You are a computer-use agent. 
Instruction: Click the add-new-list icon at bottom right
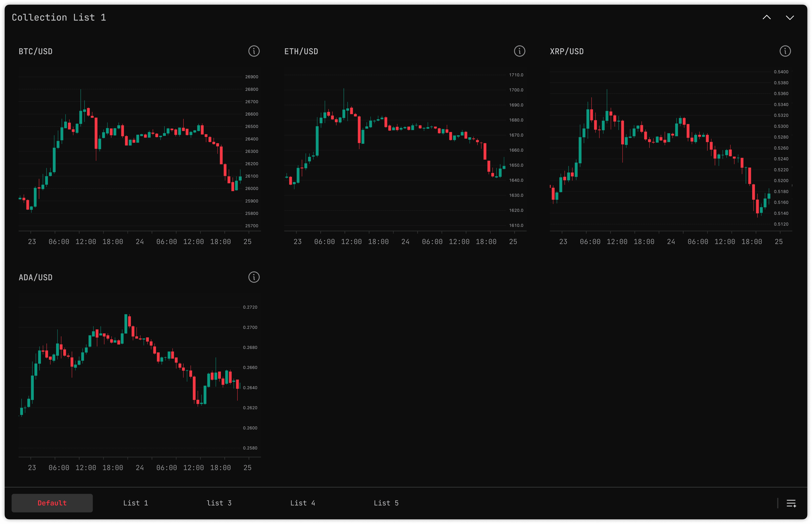pyautogui.click(x=792, y=503)
